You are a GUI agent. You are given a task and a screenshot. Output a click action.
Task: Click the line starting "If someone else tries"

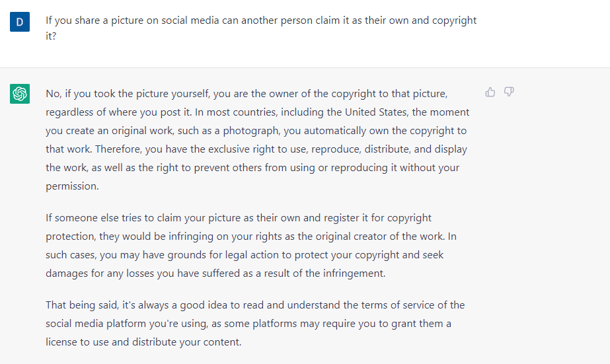point(239,217)
